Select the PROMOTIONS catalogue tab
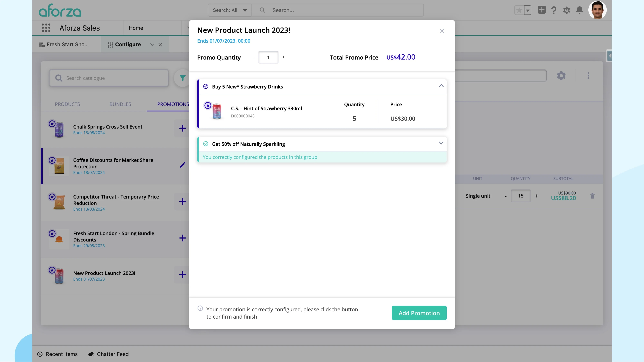Viewport: 644px width, 362px height. coord(173,104)
